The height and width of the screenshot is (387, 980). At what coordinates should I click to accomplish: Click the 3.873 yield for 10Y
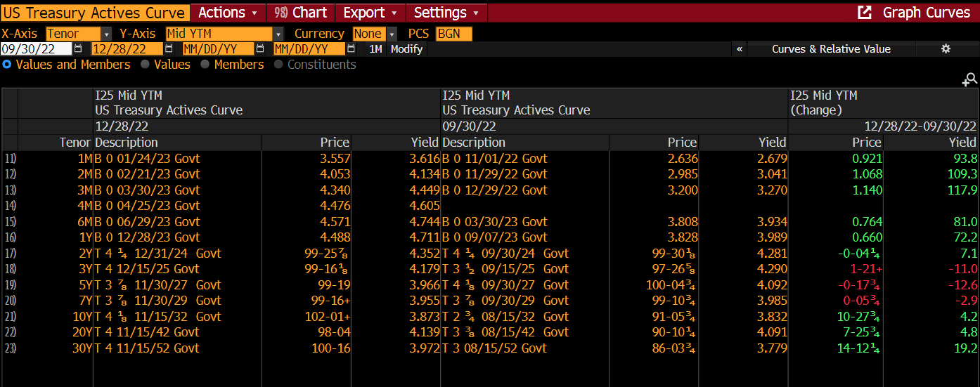pyautogui.click(x=425, y=317)
